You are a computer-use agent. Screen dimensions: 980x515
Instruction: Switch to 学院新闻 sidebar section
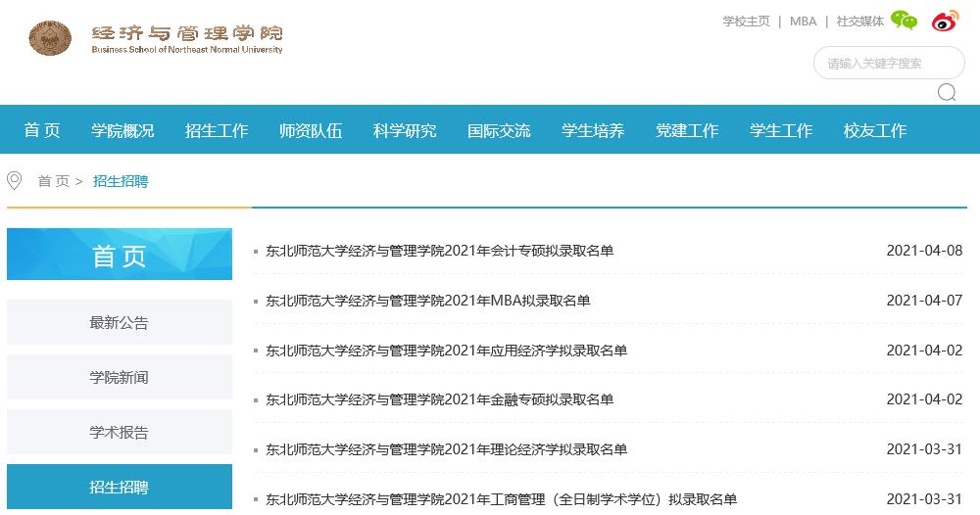point(120,377)
